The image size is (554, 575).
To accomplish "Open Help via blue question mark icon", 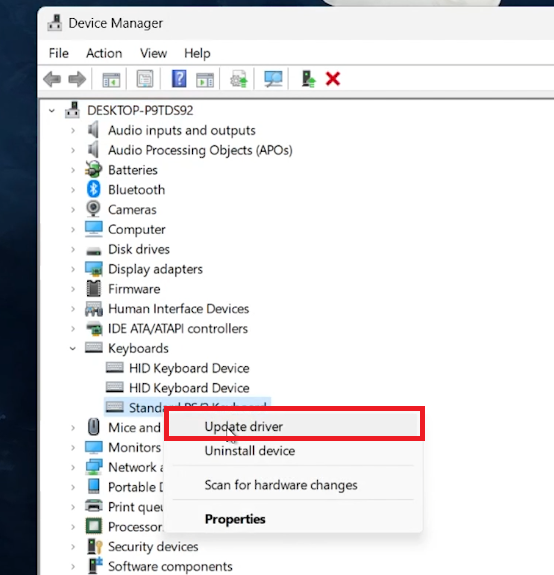I will pos(179,78).
